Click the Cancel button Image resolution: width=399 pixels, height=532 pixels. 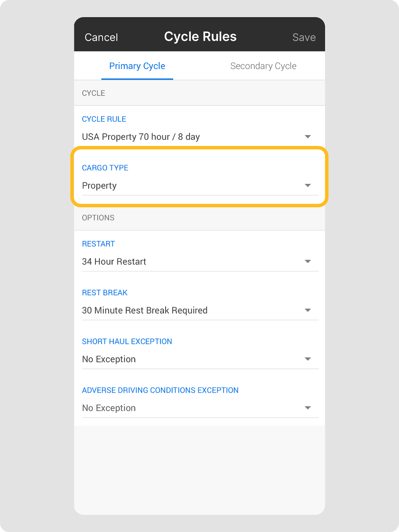coord(101,37)
